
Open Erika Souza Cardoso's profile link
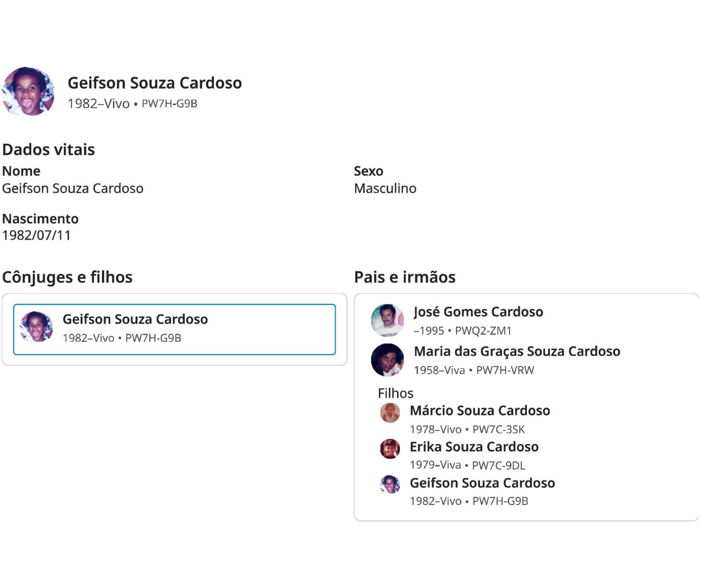click(474, 447)
